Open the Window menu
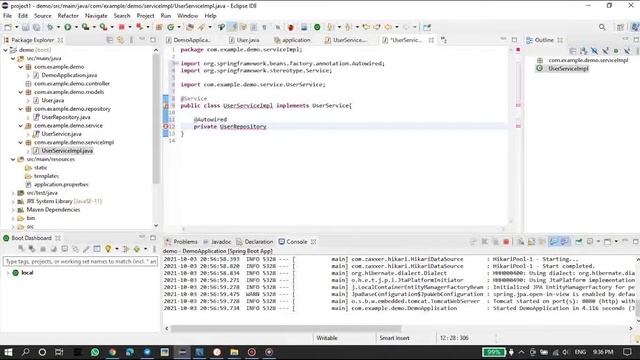 click(x=187, y=16)
